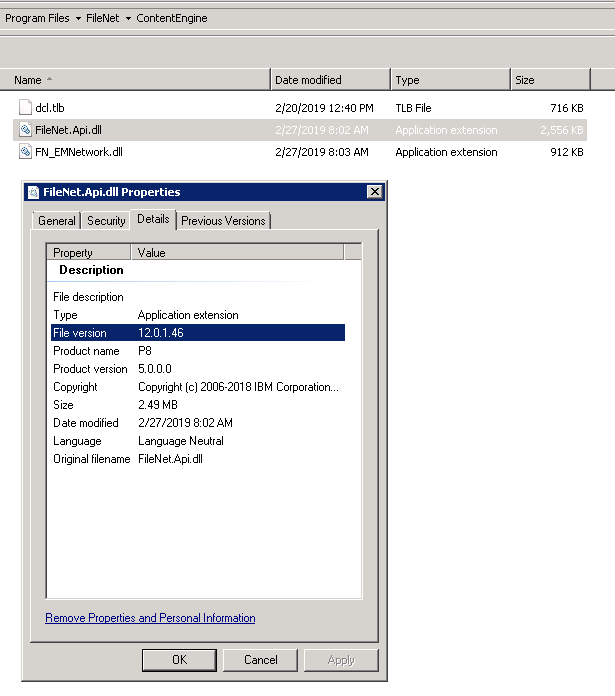
Task: Select the Copyright property label
Action: pos(75,387)
